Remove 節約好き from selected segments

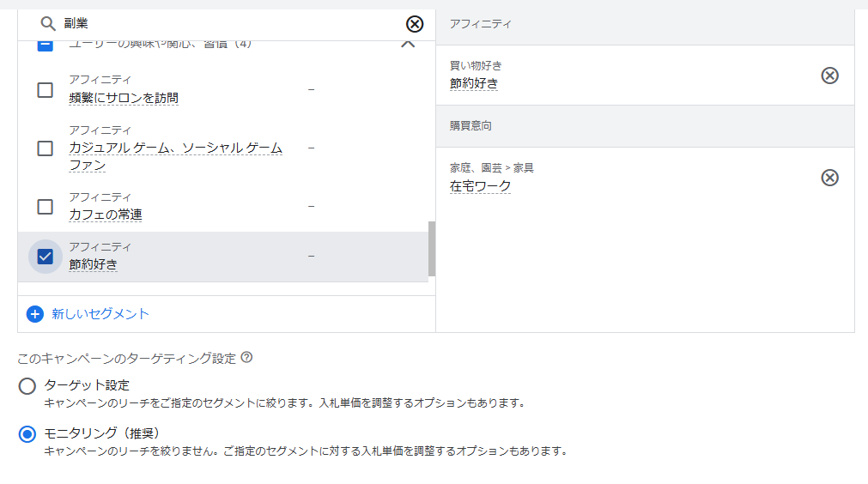click(829, 76)
